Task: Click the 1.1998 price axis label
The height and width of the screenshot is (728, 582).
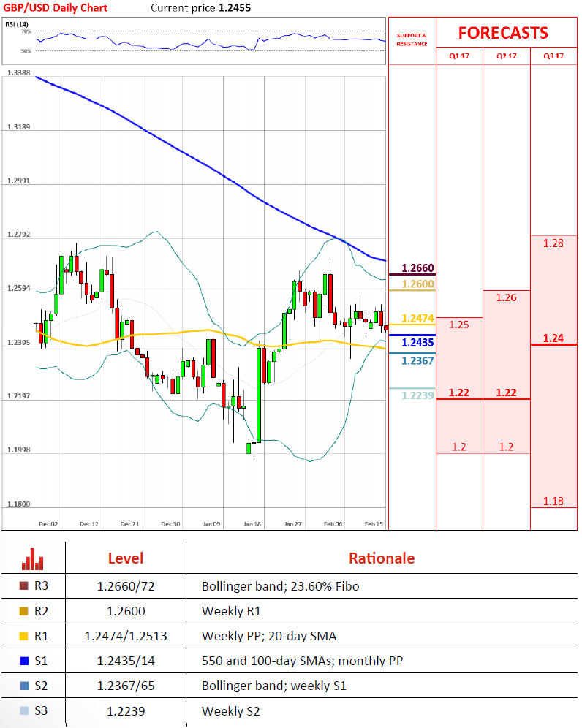Action: click(x=18, y=450)
